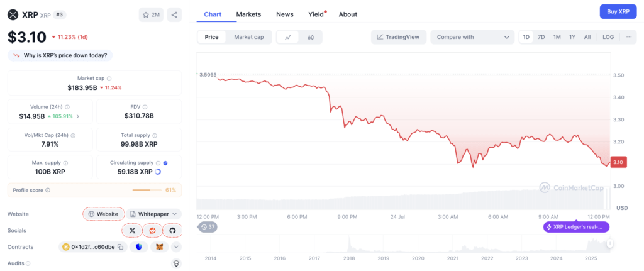The width and height of the screenshot is (644, 271).
Task: Open the Compare with dropdown
Action: (472, 37)
